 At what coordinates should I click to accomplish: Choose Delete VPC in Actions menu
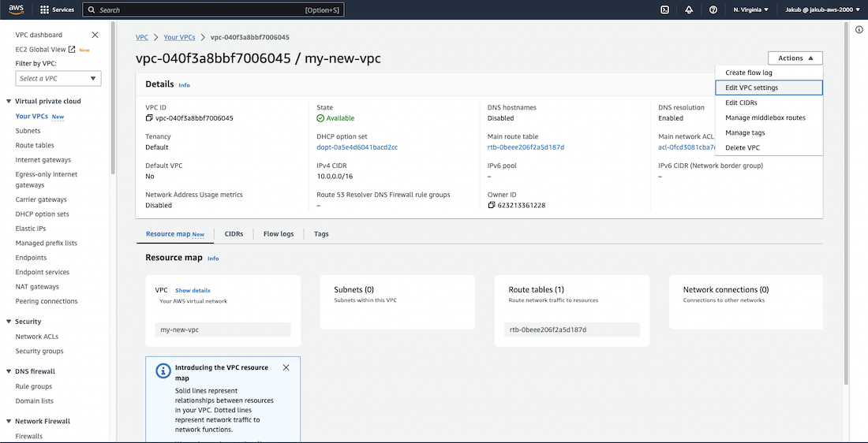743,147
